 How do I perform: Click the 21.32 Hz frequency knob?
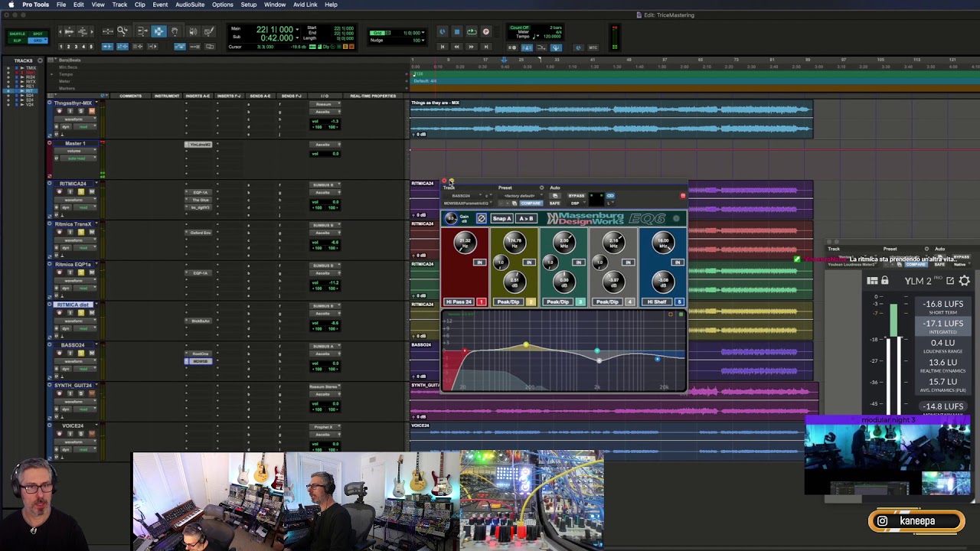click(465, 243)
